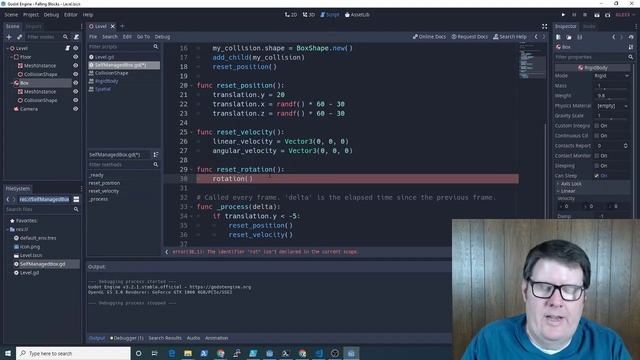640x360 pixels.
Task: Collapse the Level node tree
Action: click(x=7, y=48)
